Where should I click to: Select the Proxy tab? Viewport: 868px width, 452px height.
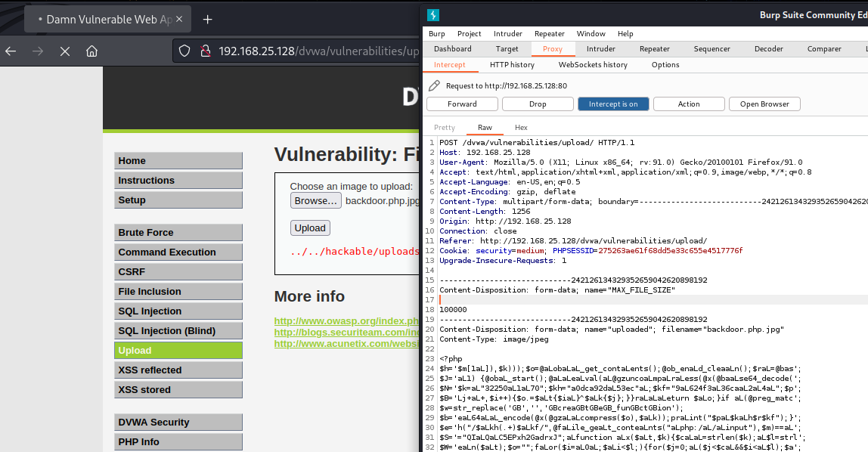(553, 48)
